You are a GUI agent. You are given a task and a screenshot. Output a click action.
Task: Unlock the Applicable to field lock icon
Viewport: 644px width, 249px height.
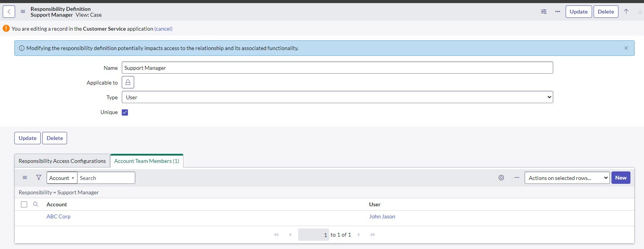click(128, 83)
